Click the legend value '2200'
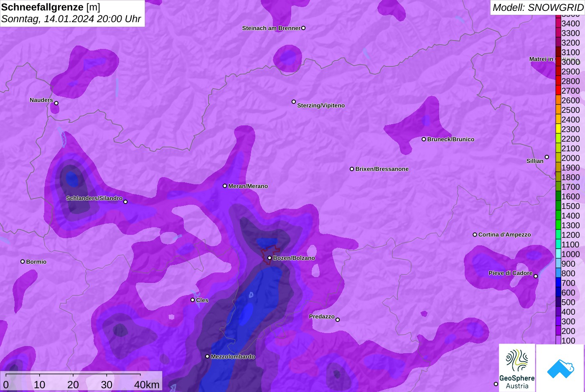The image size is (585, 392). tap(570, 139)
